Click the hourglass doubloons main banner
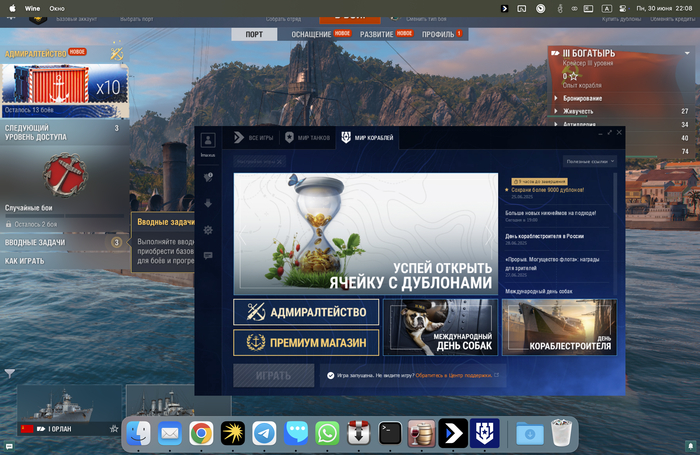Viewport: 700px width, 455px height. click(366, 234)
